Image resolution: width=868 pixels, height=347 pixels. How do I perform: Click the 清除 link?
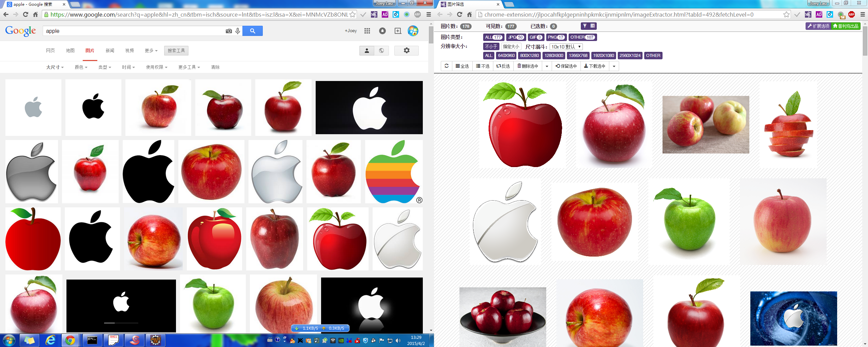pyautogui.click(x=215, y=67)
